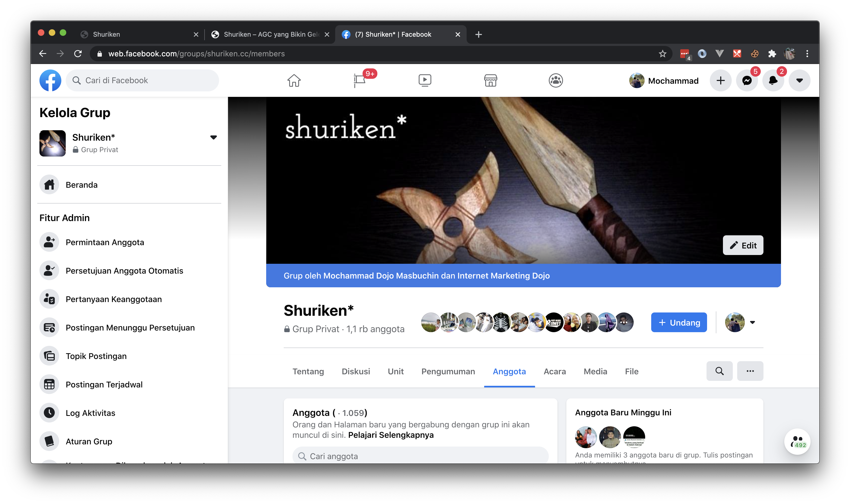Open account menu dropdown arrow
This screenshot has width=850, height=504.
coord(799,80)
